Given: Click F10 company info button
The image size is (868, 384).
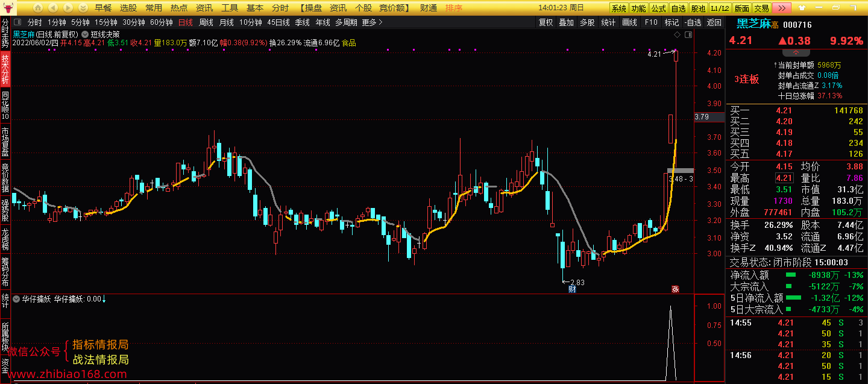Looking at the screenshot, I should point(651,22).
